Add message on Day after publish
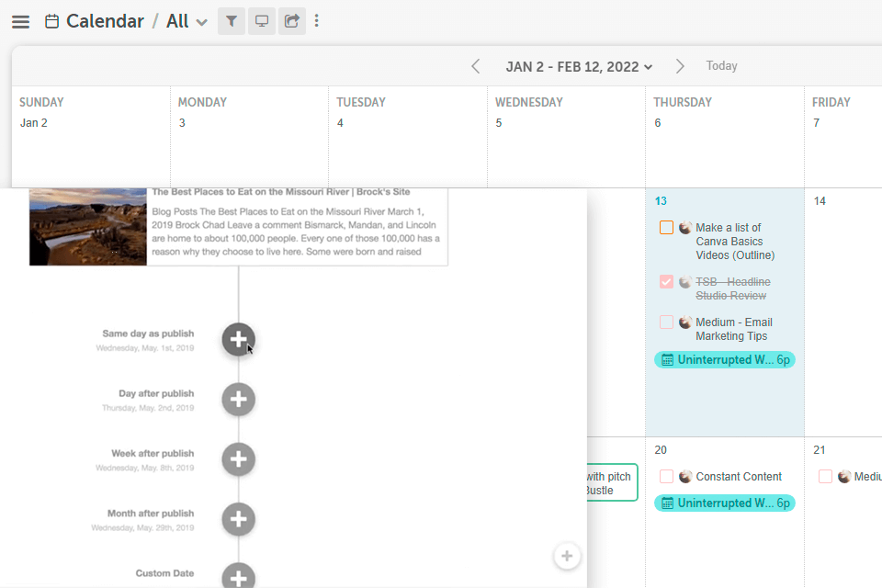The height and width of the screenshot is (588, 882). (239, 400)
